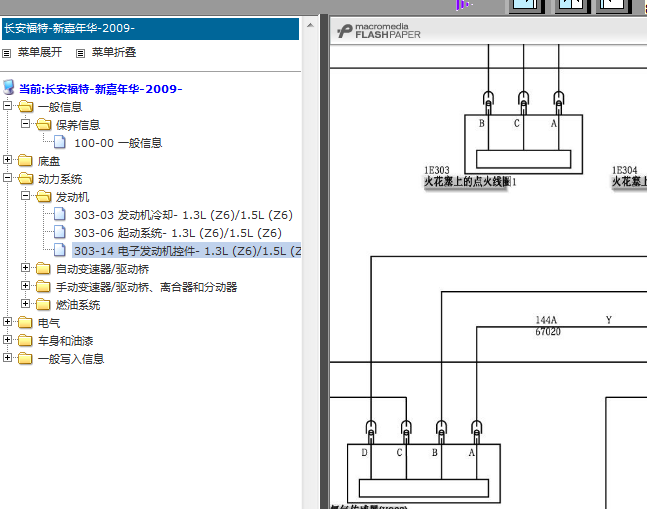Screen dimensions: 647x509
Task: Click the 保养信息 folder icon
Action: [x=43, y=125]
